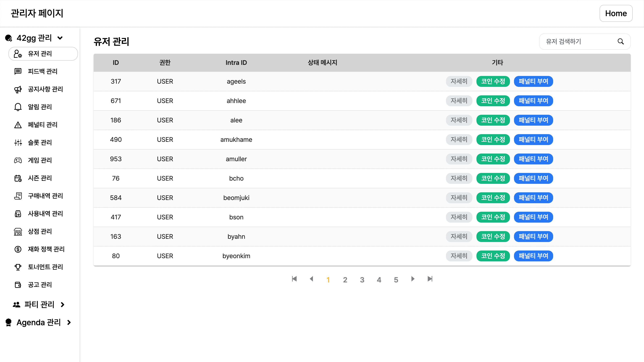Click 패널티 부여 for user alee
Screen dimensions: 644x362
pyautogui.click(x=533, y=120)
